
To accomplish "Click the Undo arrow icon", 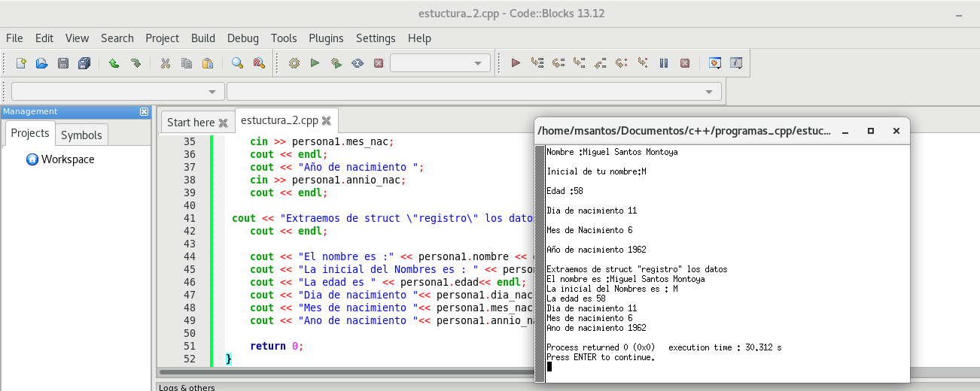I will click(114, 63).
